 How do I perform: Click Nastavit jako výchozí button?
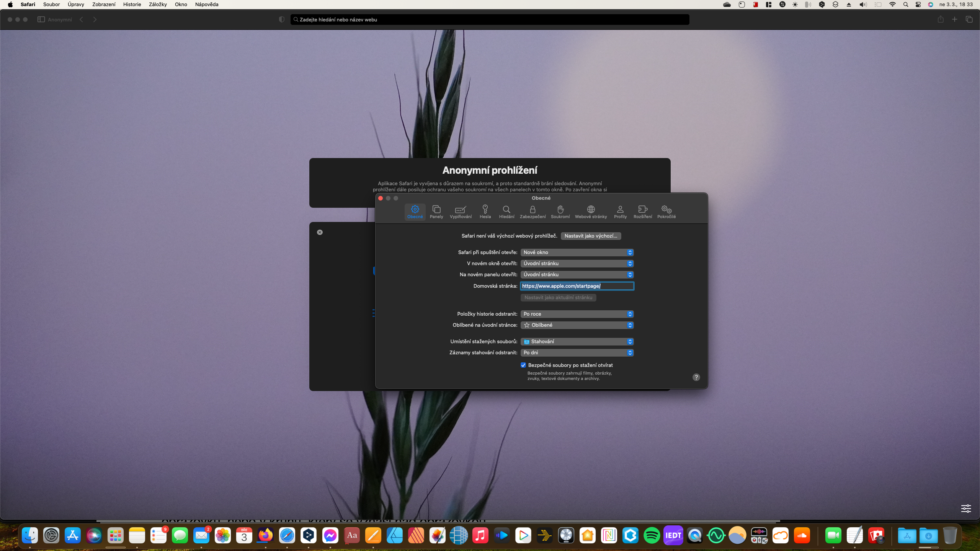coord(590,236)
